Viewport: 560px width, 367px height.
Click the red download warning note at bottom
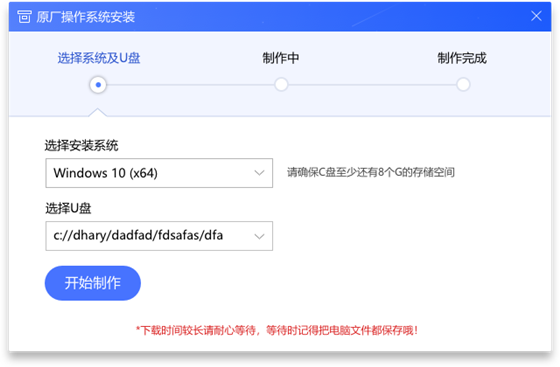pos(277,330)
